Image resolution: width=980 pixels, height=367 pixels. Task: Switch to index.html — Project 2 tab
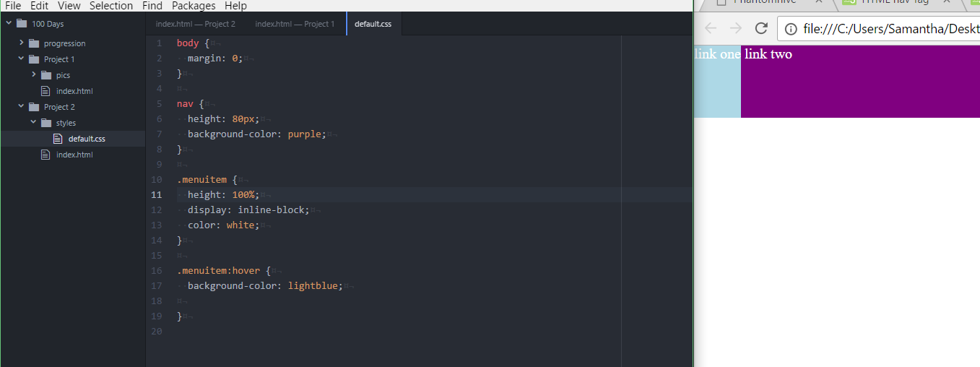(196, 24)
